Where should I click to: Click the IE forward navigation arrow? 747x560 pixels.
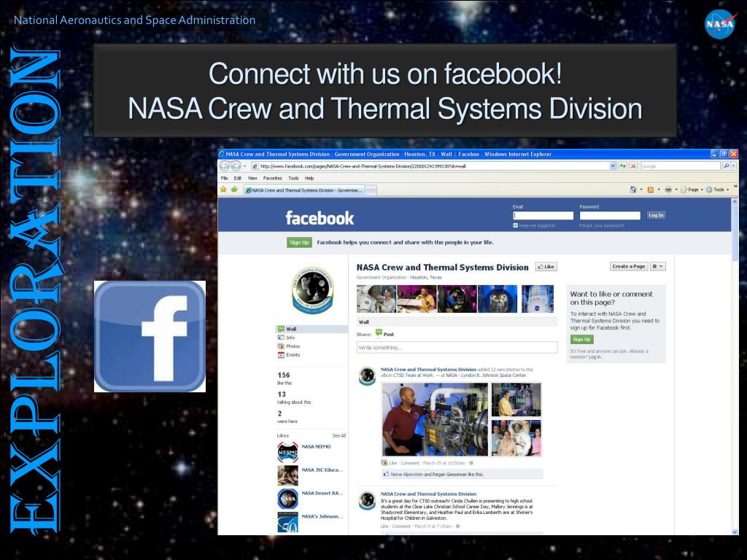coord(236,166)
